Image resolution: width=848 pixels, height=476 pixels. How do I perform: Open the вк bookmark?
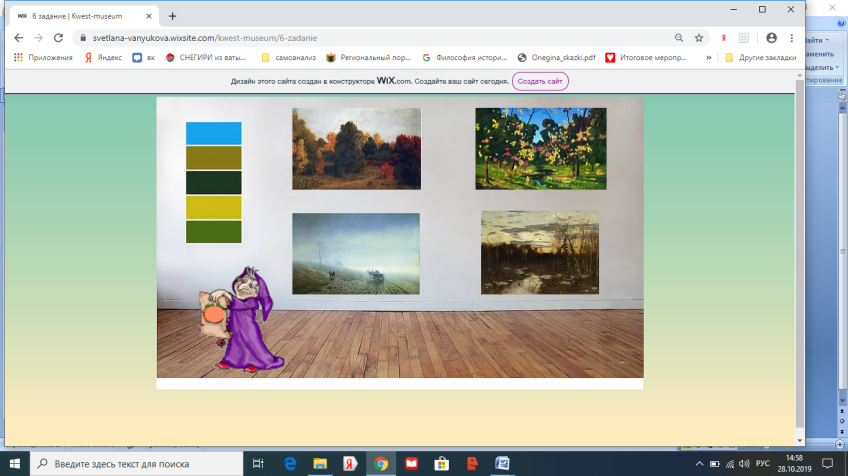click(144, 57)
